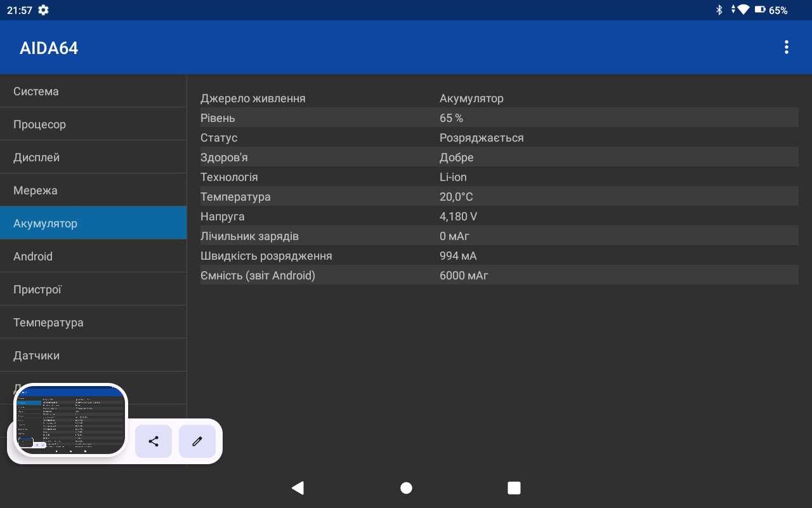Tap the Li-ion technology value
This screenshot has width=812, height=508.
coord(453,177)
